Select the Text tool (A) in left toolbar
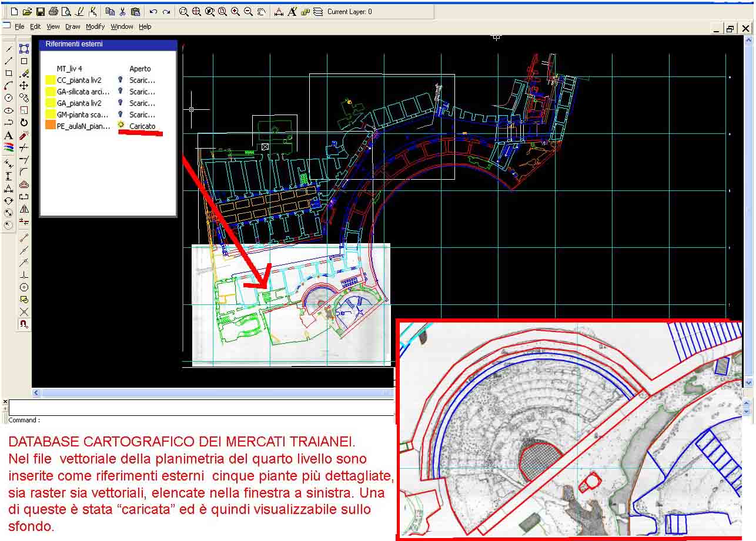Image resolution: width=756 pixels, height=541 pixels. [9, 136]
